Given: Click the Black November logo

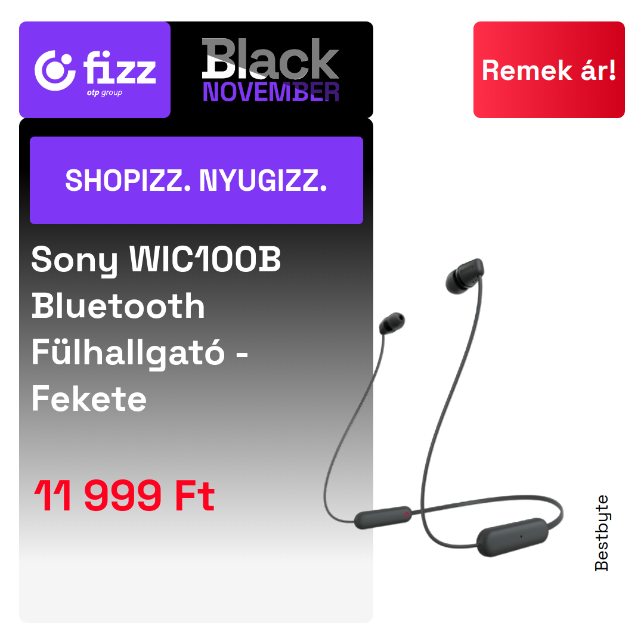Looking at the screenshot, I should point(271,70).
